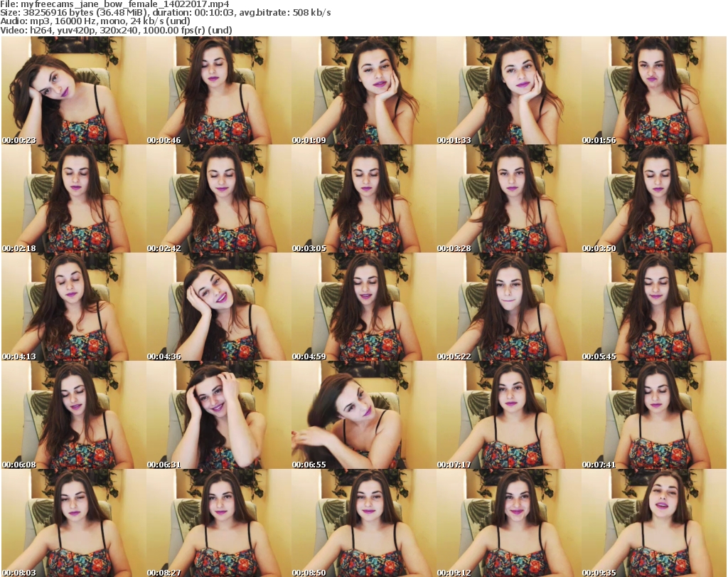Pick the thumbnail stamped 00:01:56

click(654, 90)
